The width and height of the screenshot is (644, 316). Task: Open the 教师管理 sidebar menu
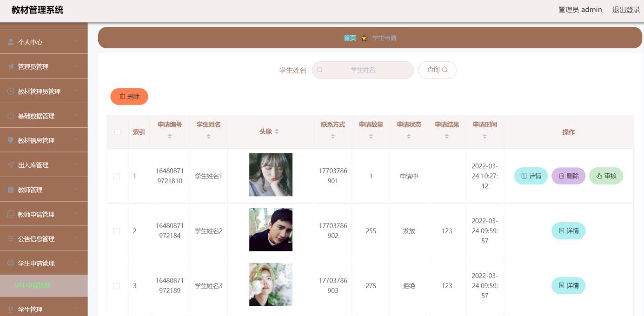point(44,190)
